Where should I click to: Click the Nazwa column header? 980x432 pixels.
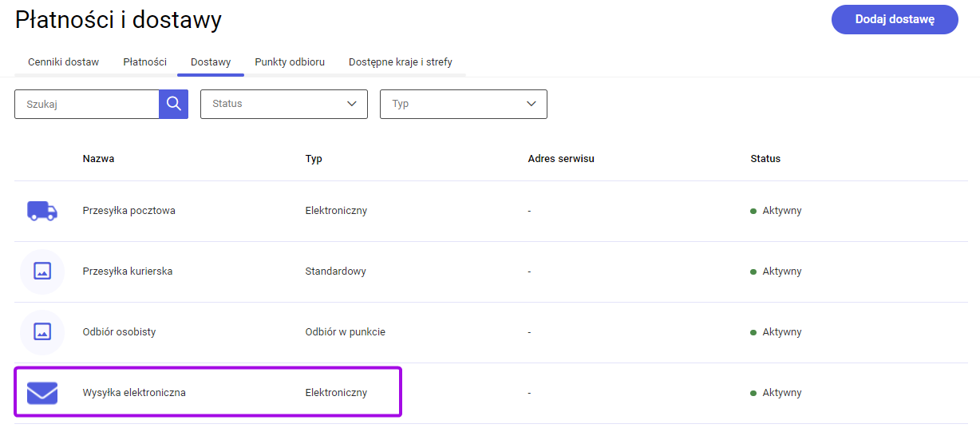(98, 159)
